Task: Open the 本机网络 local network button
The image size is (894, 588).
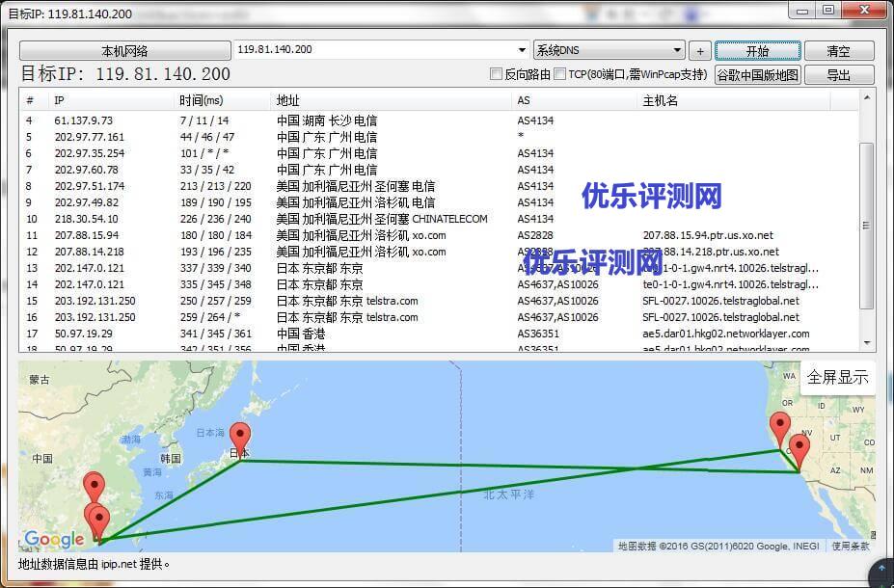Action: click(x=124, y=51)
